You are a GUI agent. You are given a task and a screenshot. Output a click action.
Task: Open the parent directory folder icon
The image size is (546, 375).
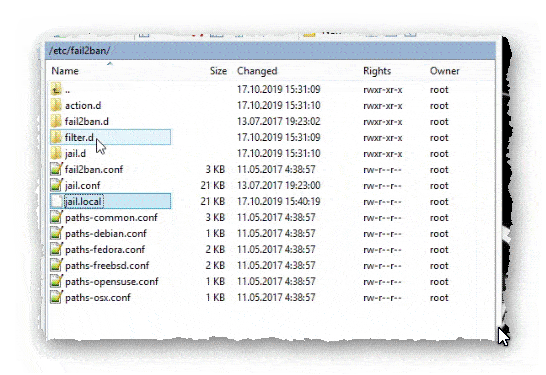tap(56, 89)
